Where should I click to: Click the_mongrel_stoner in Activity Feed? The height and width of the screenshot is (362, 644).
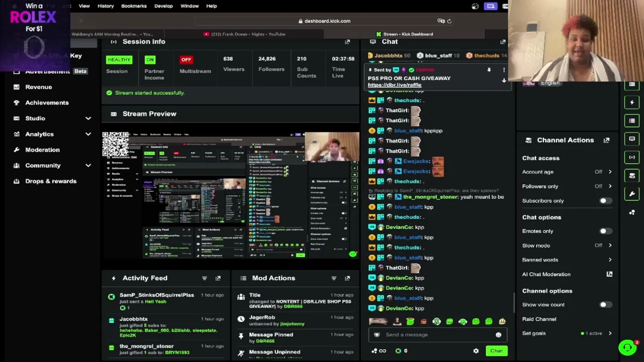coord(146,346)
